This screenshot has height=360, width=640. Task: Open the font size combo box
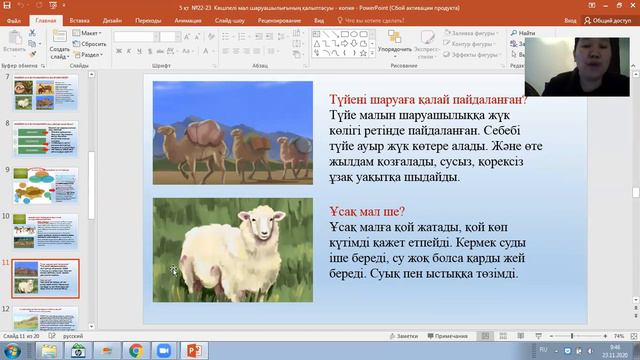(x=170, y=37)
